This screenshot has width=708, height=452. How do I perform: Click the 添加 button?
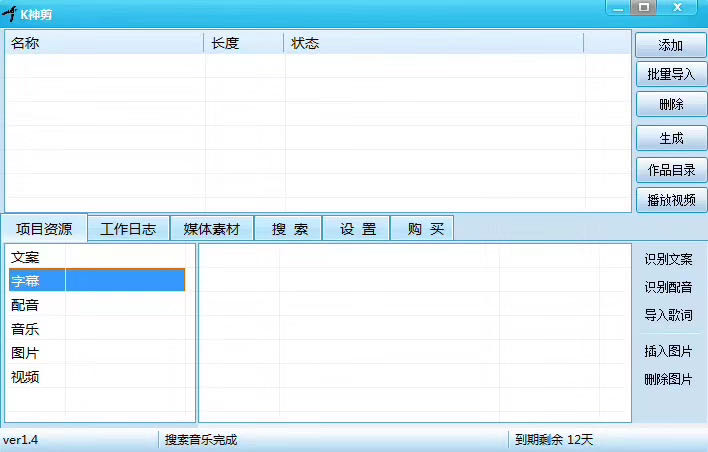point(671,45)
